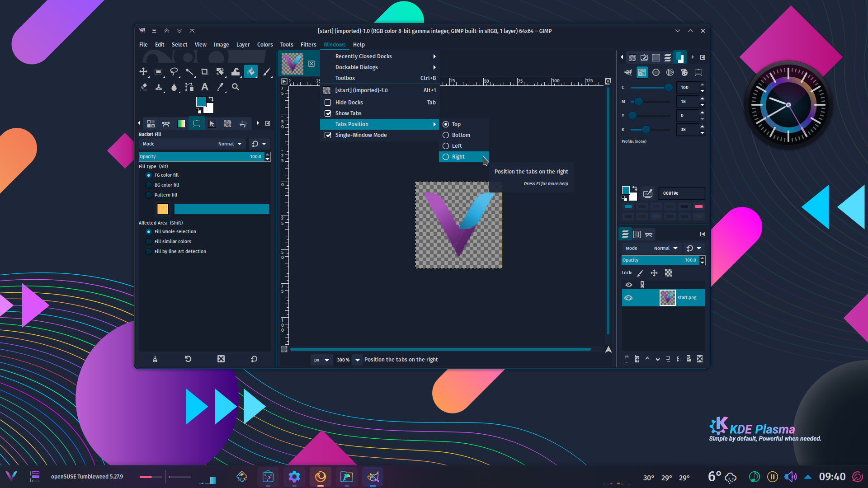The height and width of the screenshot is (488, 868).
Task: Select the Clone stamp tool
Action: click(159, 87)
